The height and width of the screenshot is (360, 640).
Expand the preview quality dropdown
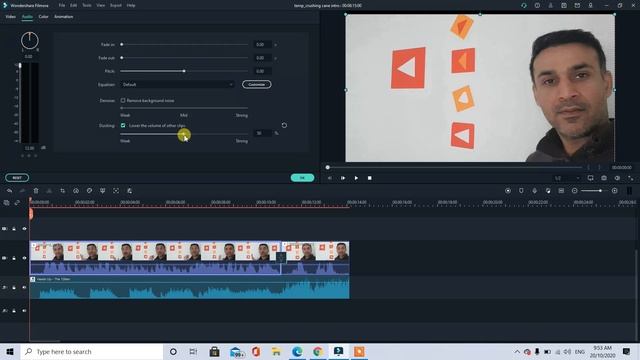[567, 178]
